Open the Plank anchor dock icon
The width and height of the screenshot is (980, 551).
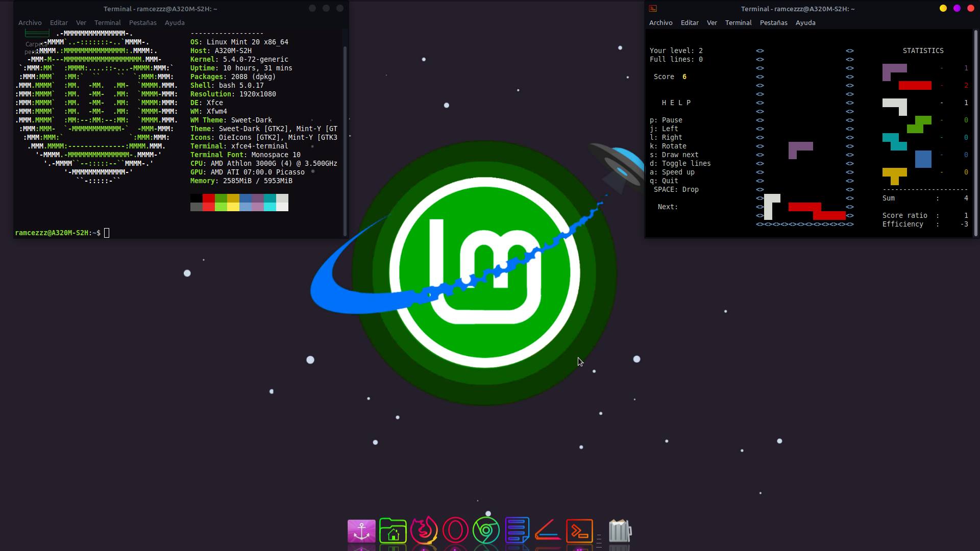click(361, 531)
